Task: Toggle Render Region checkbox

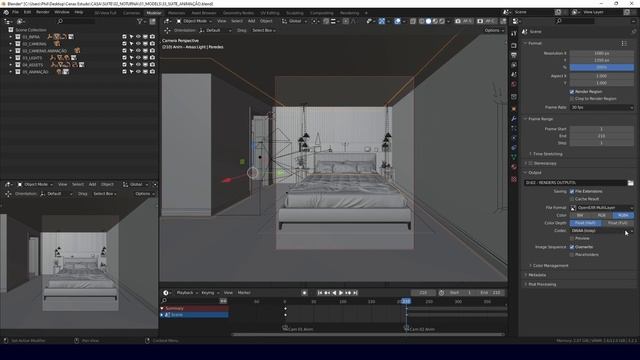Action: (x=572, y=92)
